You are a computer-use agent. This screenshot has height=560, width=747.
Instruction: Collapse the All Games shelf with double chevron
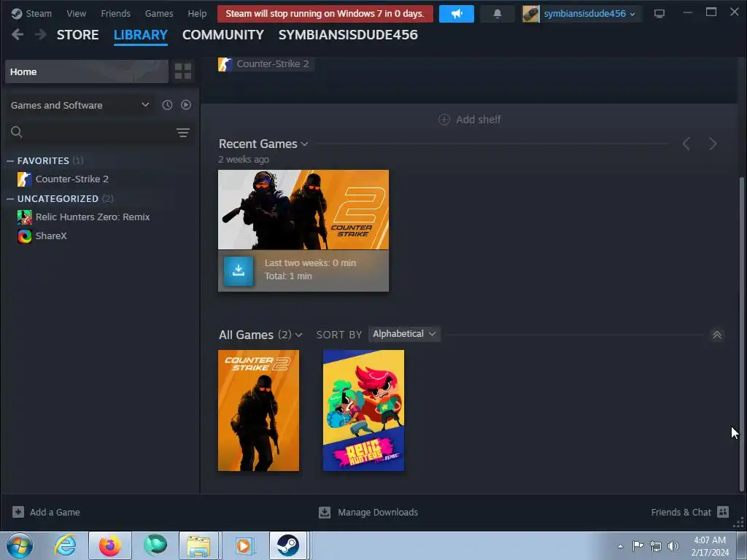coord(716,335)
